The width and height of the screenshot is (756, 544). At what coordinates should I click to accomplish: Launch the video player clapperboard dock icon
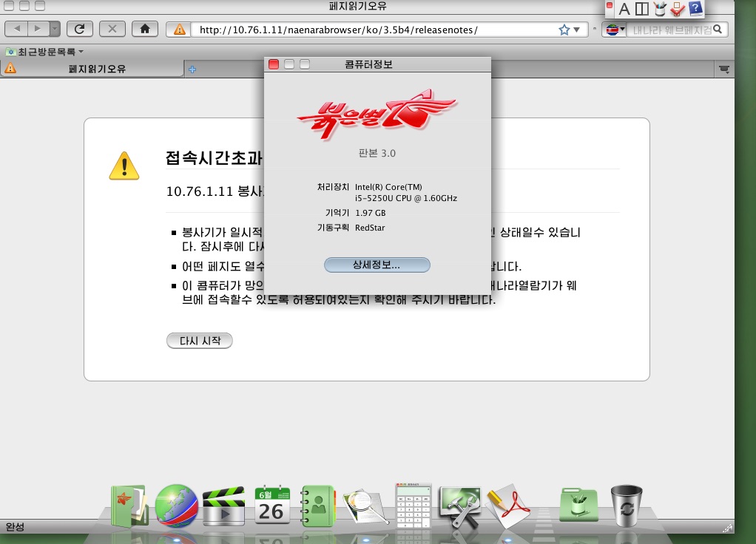(223, 507)
